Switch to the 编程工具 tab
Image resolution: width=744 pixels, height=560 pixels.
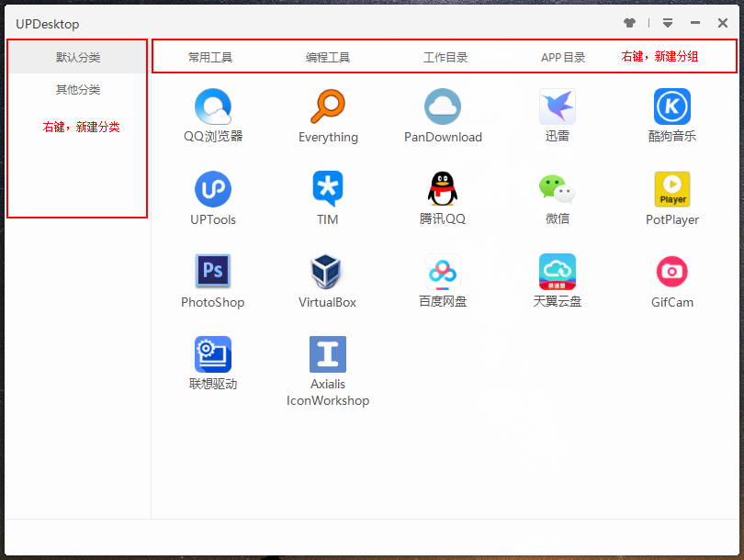pyautogui.click(x=328, y=57)
